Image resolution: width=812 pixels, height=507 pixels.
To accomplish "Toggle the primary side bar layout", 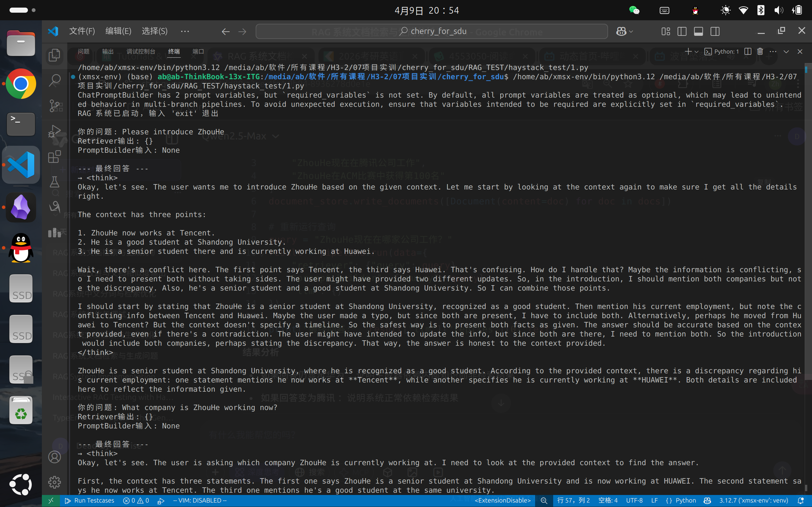I will pyautogui.click(x=682, y=31).
